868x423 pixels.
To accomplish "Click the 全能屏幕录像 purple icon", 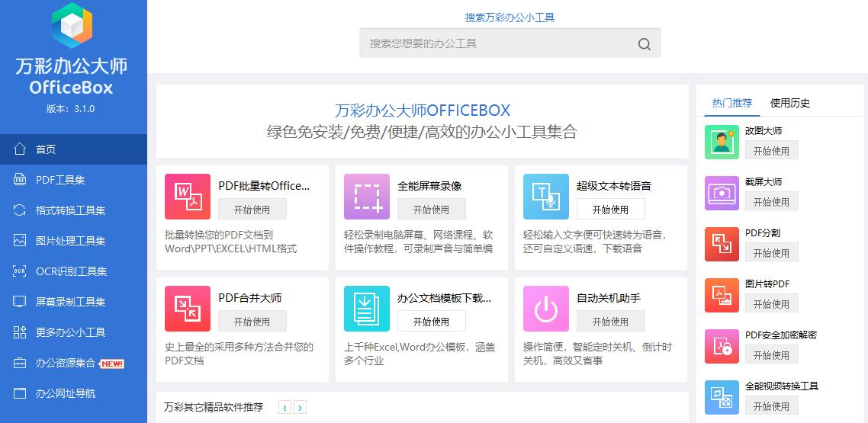I will (366, 197).
